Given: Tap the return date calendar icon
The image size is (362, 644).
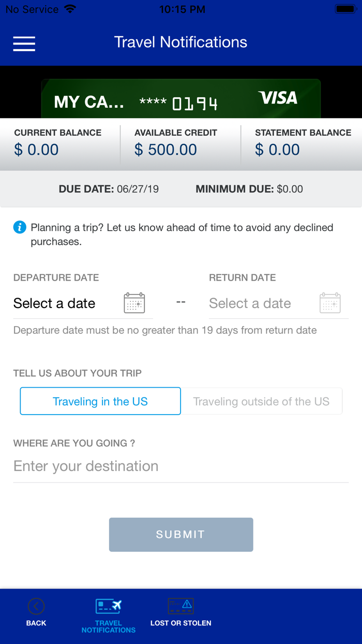Looking at the screenshot, I should pos(330,303).
